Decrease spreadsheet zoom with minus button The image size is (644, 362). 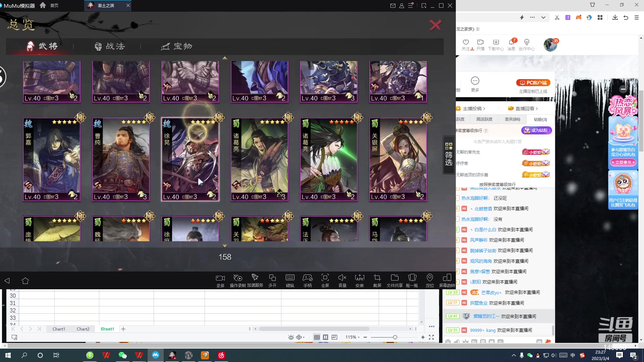(x=365, y=337)
